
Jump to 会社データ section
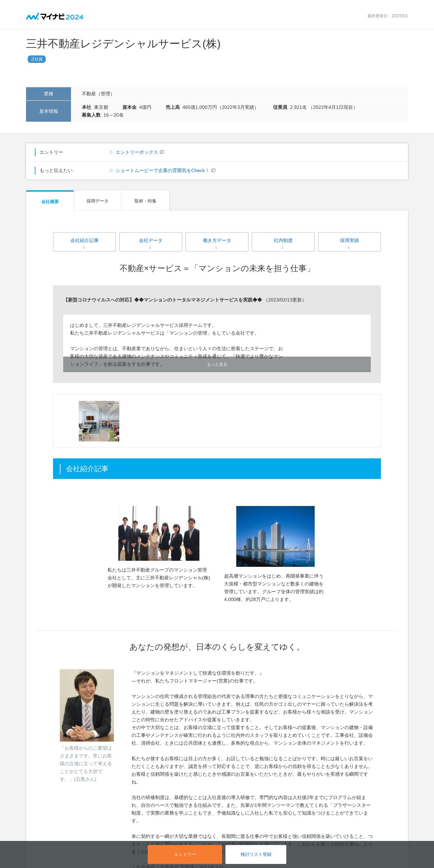click(x=151, y=242)
